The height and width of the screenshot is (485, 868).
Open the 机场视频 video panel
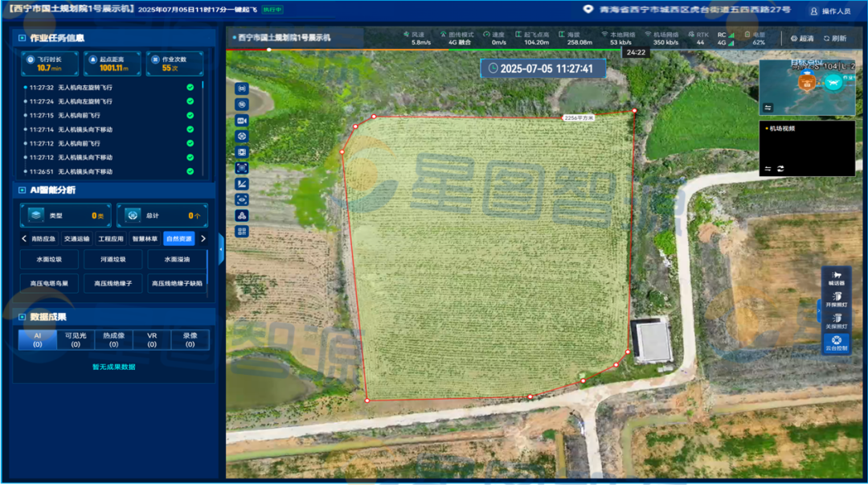coord(807,149)
